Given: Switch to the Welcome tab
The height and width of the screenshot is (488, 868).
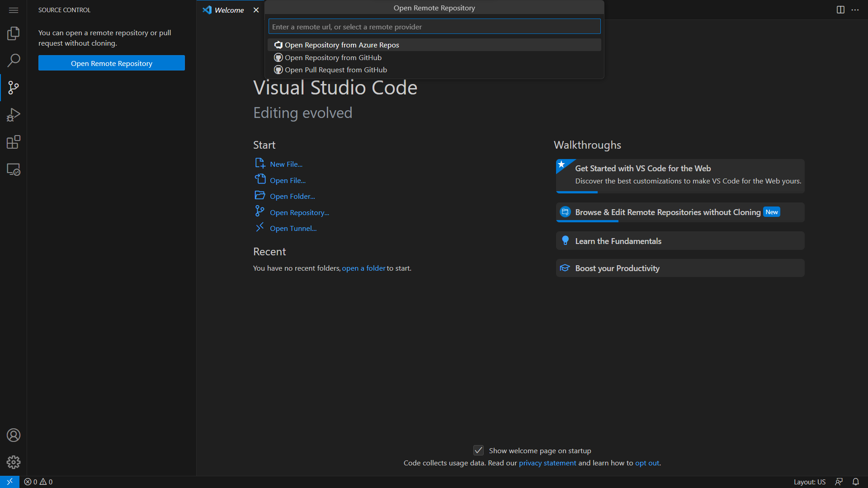Looking at the screenshot, I should (x=228, y=10).
